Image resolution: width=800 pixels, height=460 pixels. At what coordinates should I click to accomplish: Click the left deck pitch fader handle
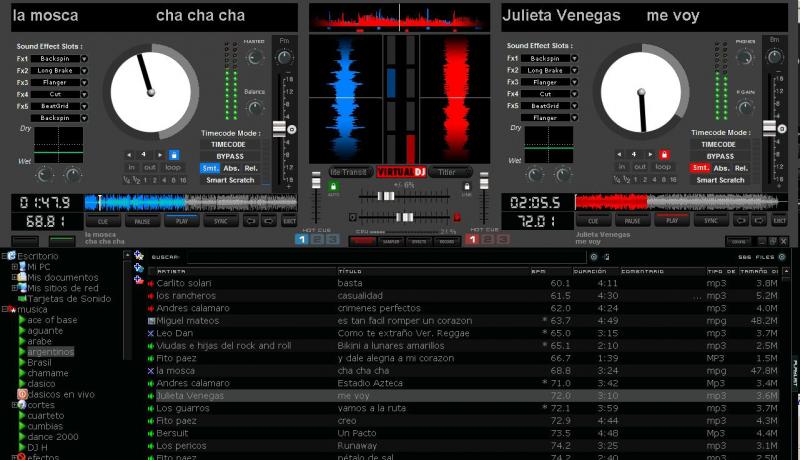(x=279, y=129)
